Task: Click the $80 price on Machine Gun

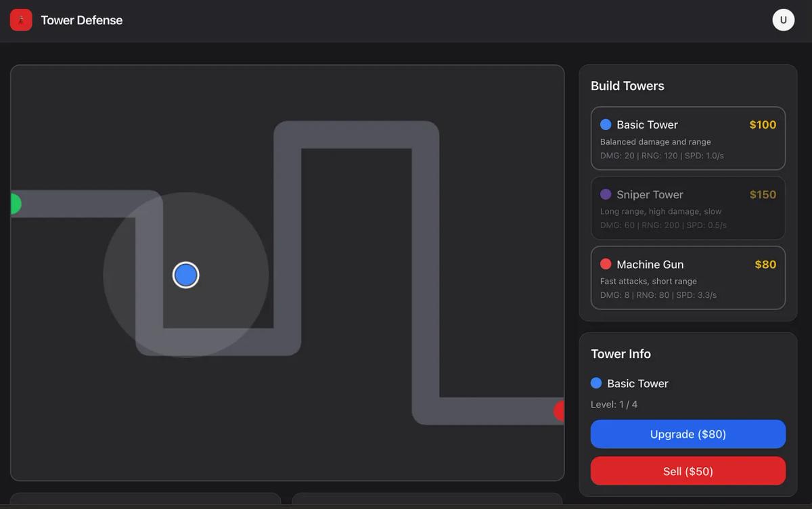Action: pyautogui.click(x=765, y=264)
